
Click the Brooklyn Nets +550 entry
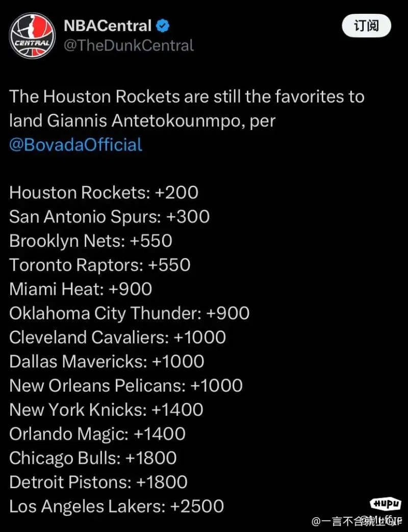[x=91, y=241]
